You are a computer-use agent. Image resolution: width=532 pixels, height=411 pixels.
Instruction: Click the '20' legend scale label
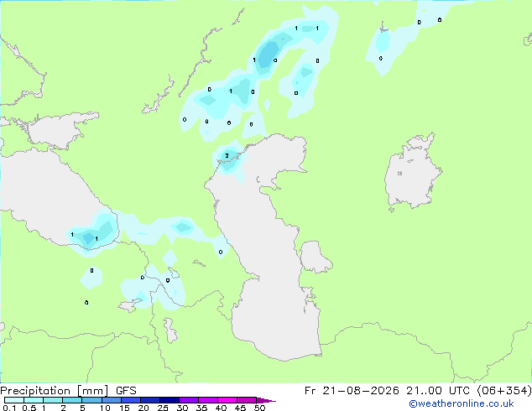[143, 408]
